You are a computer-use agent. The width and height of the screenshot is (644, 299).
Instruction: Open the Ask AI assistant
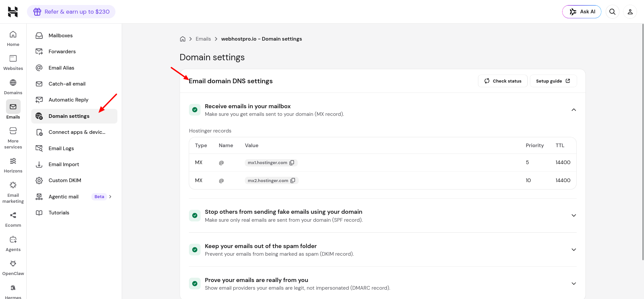[581, 12]
